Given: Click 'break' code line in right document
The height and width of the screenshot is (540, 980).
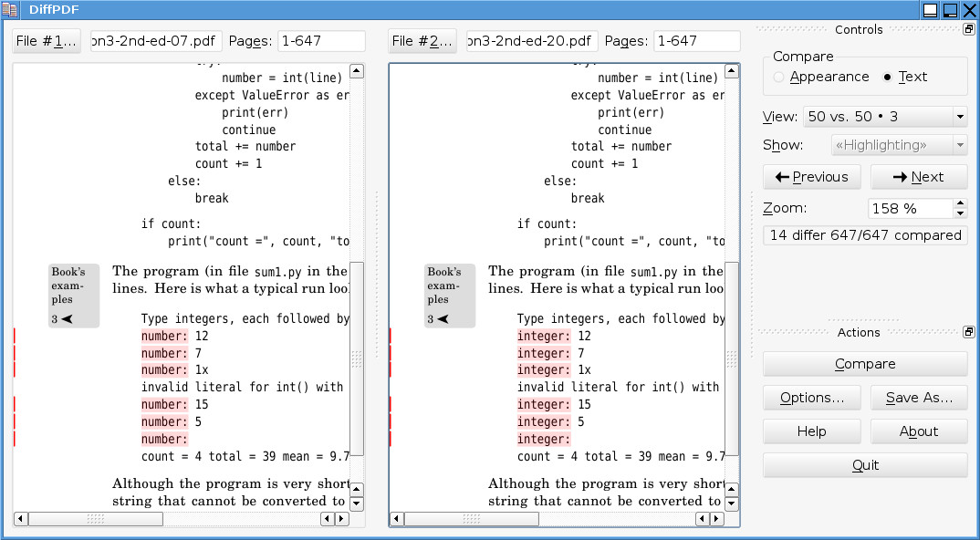Looking at the screenshot, I should click(588, 199).
